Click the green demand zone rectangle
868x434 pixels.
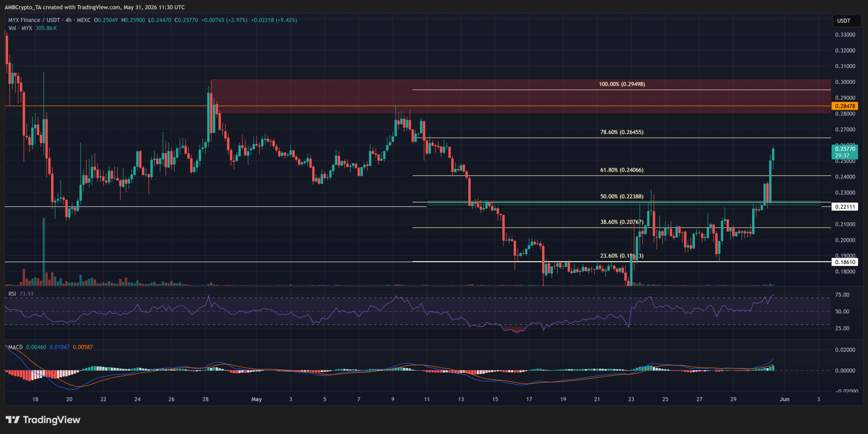[624, 203]
